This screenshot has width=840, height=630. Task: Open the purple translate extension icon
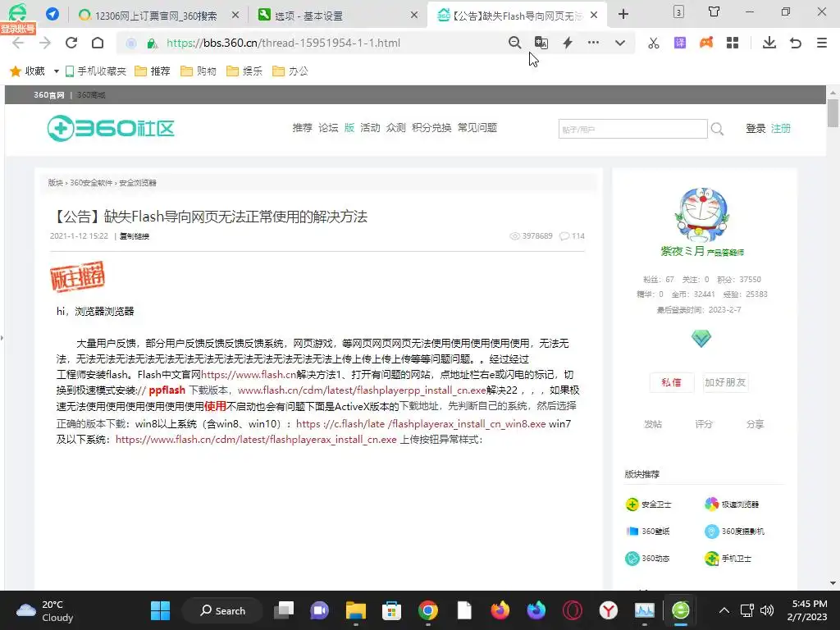(x=680, y=43)
